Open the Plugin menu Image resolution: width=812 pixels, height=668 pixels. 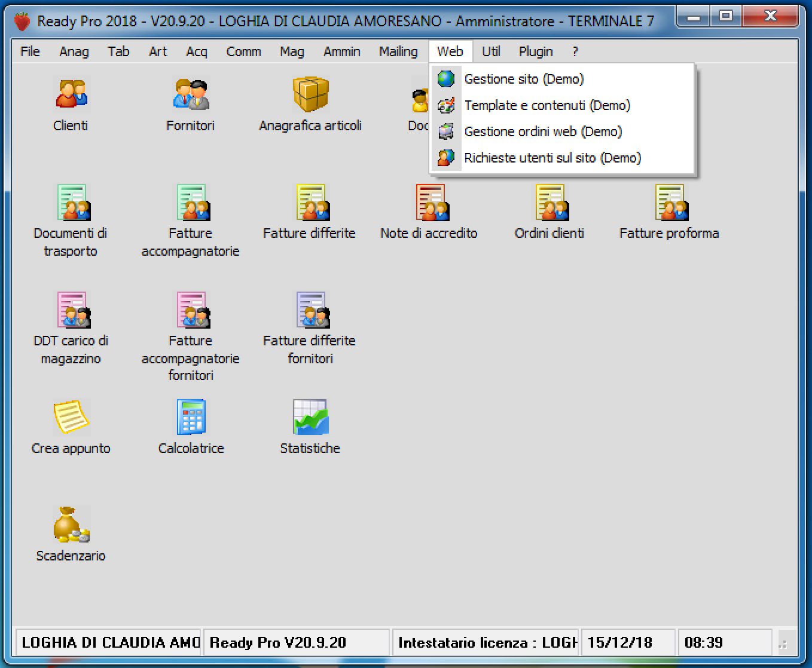click(x=536, y=51)
